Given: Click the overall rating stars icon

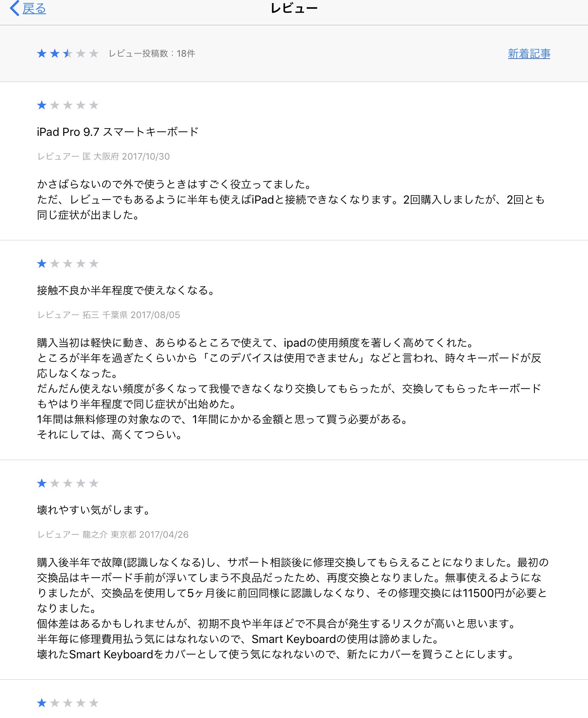Looking at the screenshot, I should coord(68,54).
